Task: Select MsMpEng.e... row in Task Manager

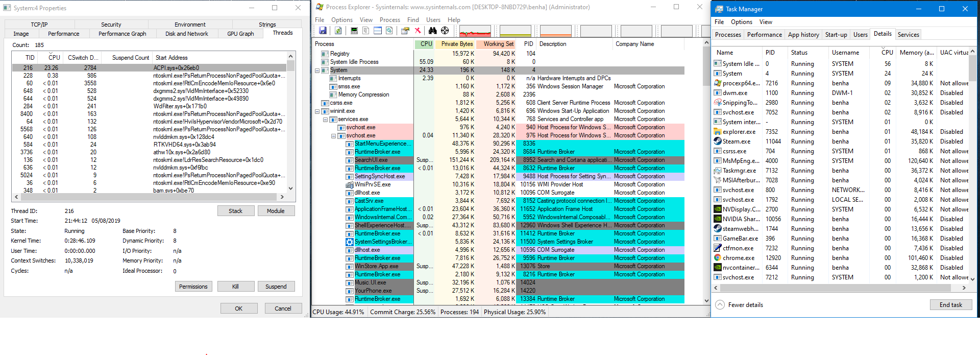Action: coord(840,161)
